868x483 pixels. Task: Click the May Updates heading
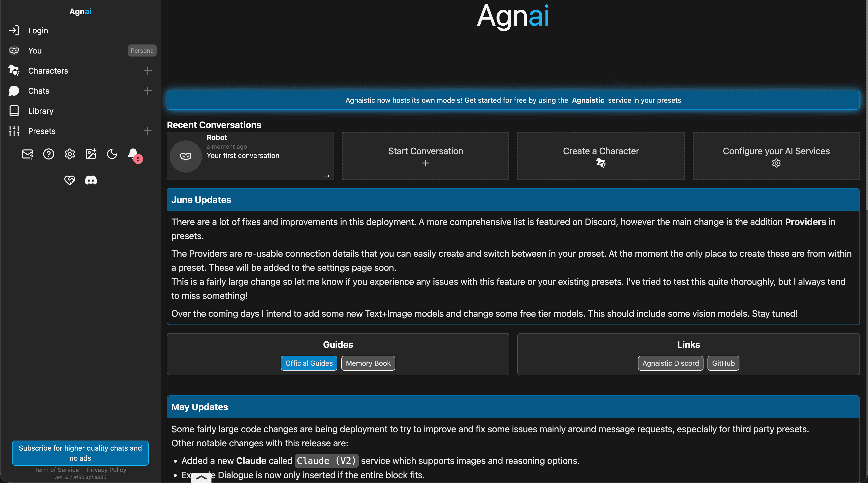pyautogui.click(x=199, y=407)
